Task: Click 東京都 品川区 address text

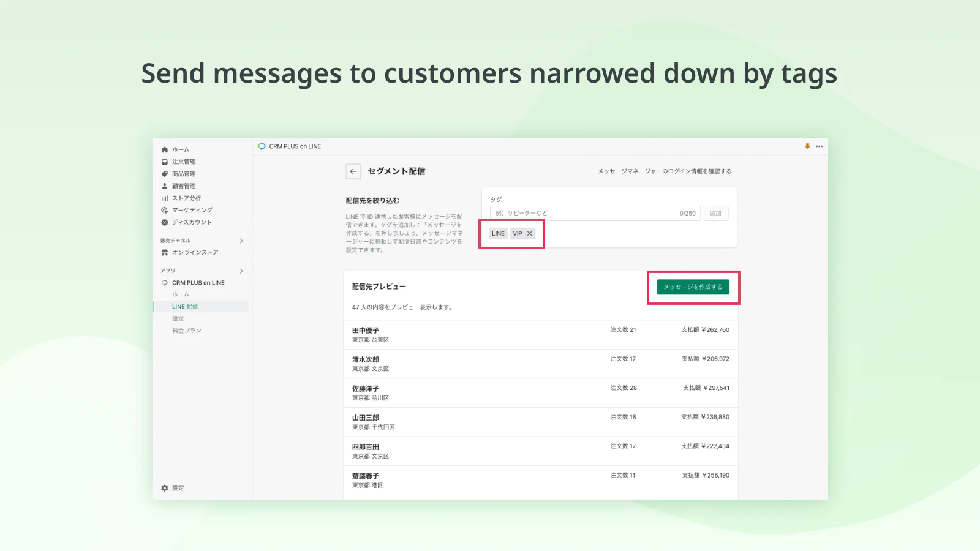Action: click(x=370, y=398)
